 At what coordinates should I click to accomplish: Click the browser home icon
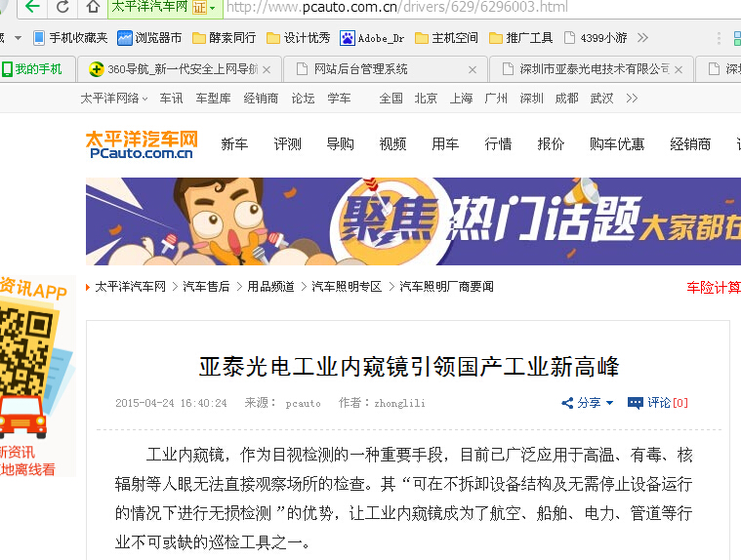pos(93,7)
